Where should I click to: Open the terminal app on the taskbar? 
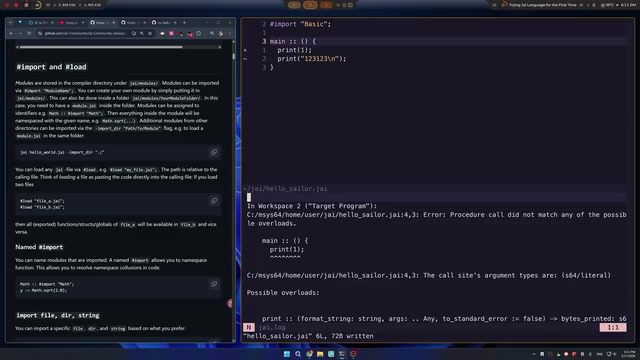coord(342,354)
